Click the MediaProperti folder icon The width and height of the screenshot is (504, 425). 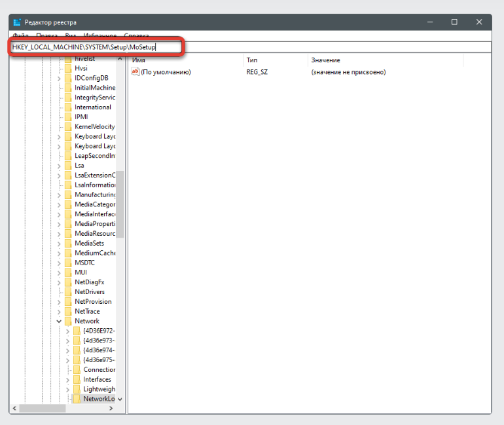(x=68, y=224)
